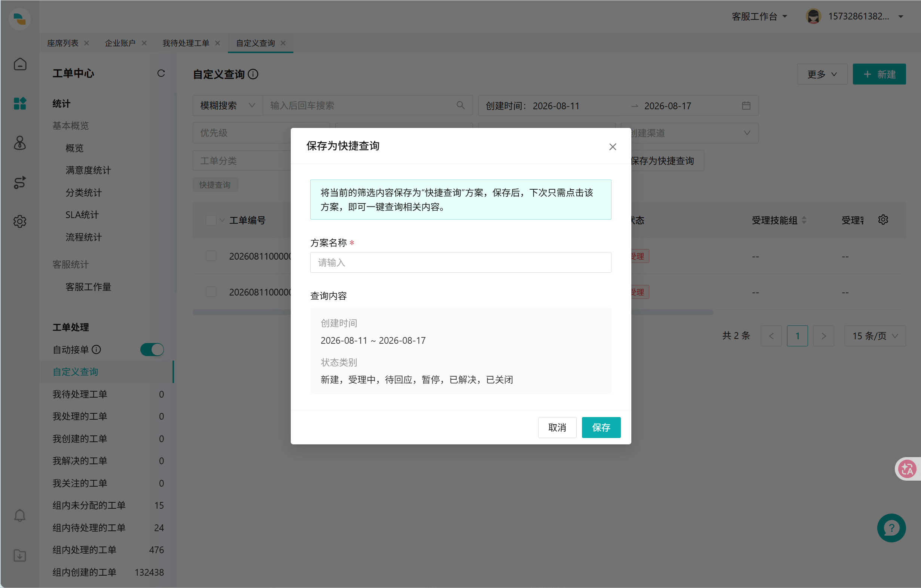The height and width of the screenshot is (588, 921).
Task: Switch to the 企业账户 tab
Action: pyautogui.click(x=120, y=43)
